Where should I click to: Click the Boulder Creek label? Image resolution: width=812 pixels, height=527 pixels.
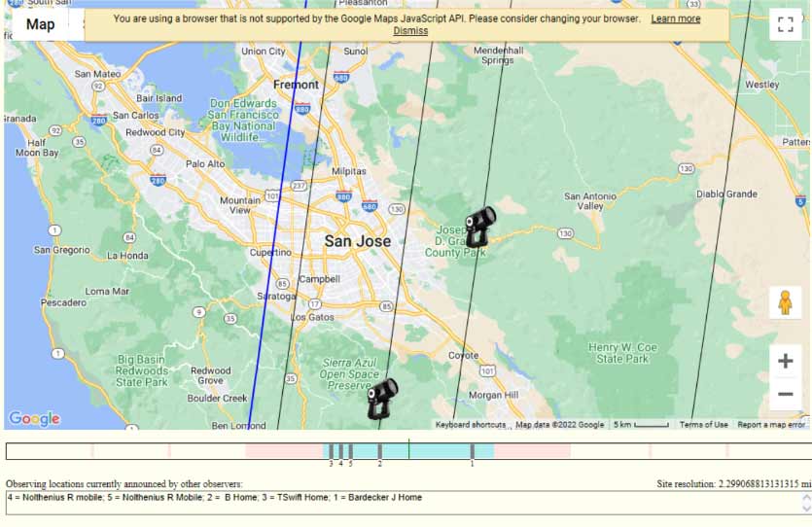click(x=217, y=398)
